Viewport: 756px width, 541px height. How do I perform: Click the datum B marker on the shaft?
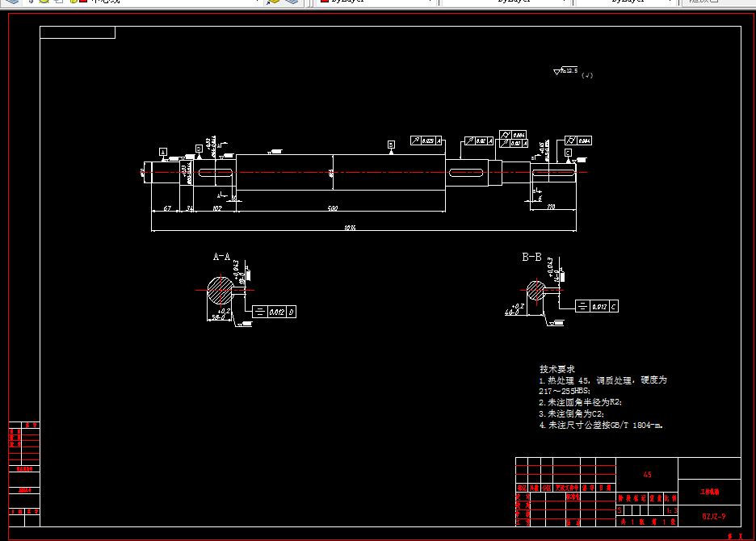point(391,145)
